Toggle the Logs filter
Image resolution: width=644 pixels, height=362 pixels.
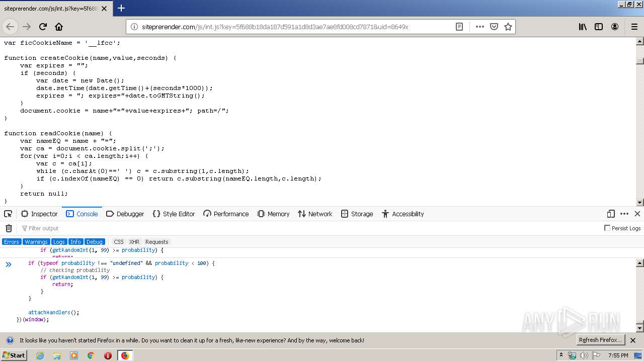click(59, 242)
